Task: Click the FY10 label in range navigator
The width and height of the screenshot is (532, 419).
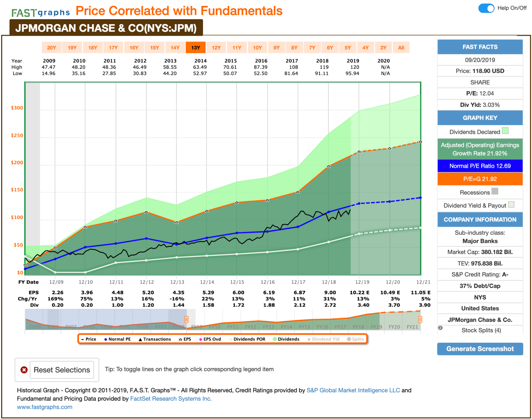Action: click(x=215, y=327)
